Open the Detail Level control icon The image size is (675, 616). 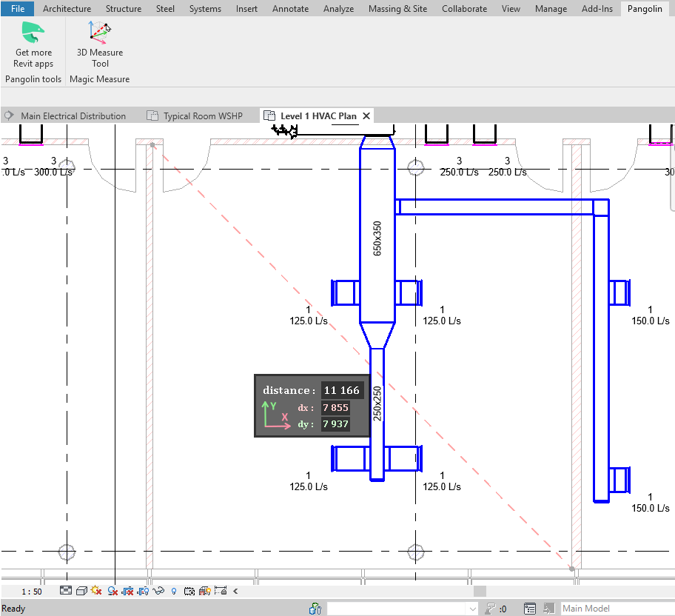tap(66, 591)
